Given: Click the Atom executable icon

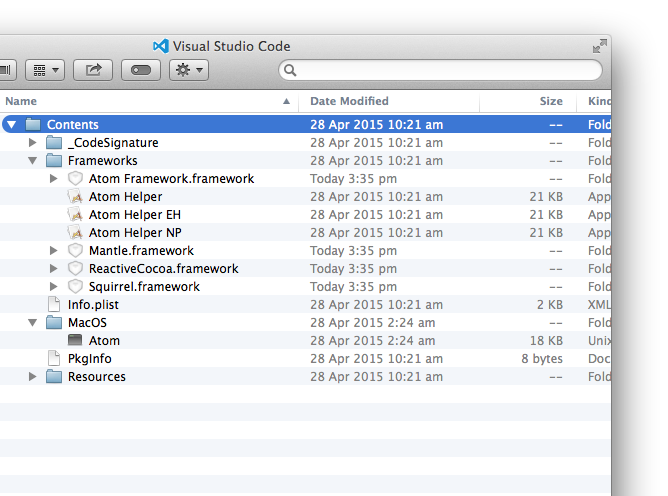Looking at the screenshot, I should pyautogui.click(x=75, y=340).
